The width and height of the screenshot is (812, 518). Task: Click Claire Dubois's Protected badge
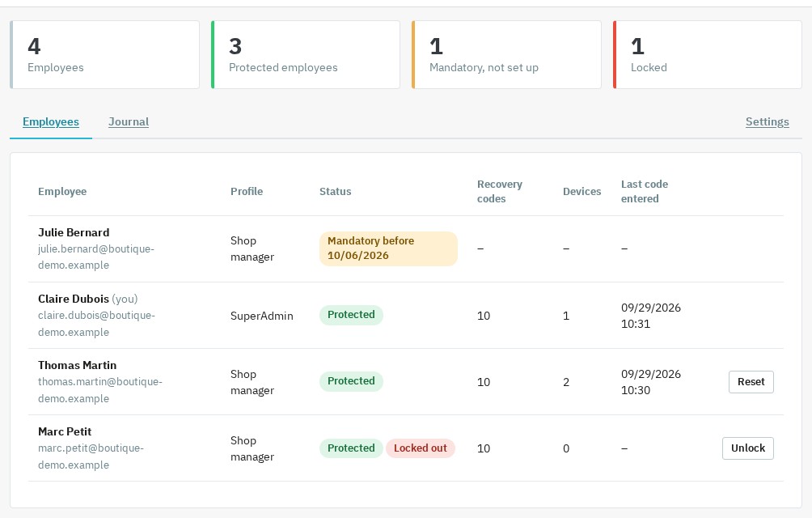[x=351, y=315]
